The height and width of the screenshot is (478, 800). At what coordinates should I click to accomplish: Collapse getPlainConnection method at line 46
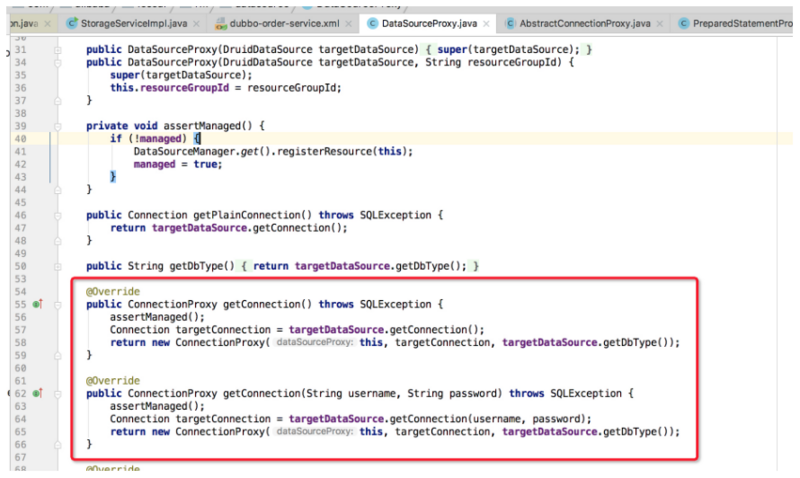tap(58, 216)
